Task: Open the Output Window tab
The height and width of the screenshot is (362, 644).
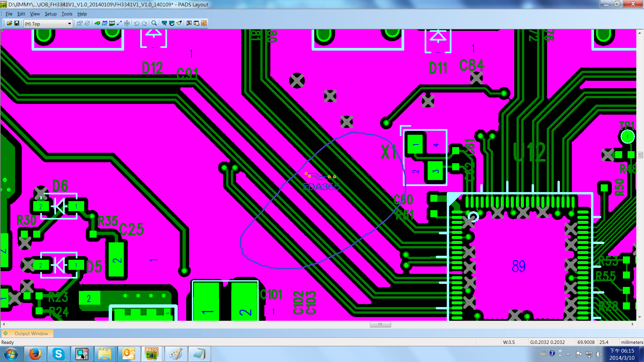Action: click(x=31, y=334)
